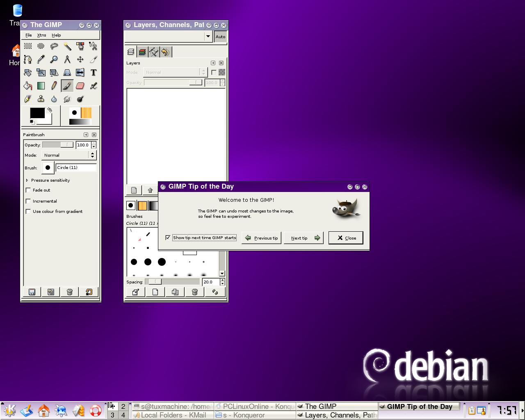Toggle Keep transparency checkbox in Layers
Viewport: 525px width, 420px height.
(x=214, y=73)
